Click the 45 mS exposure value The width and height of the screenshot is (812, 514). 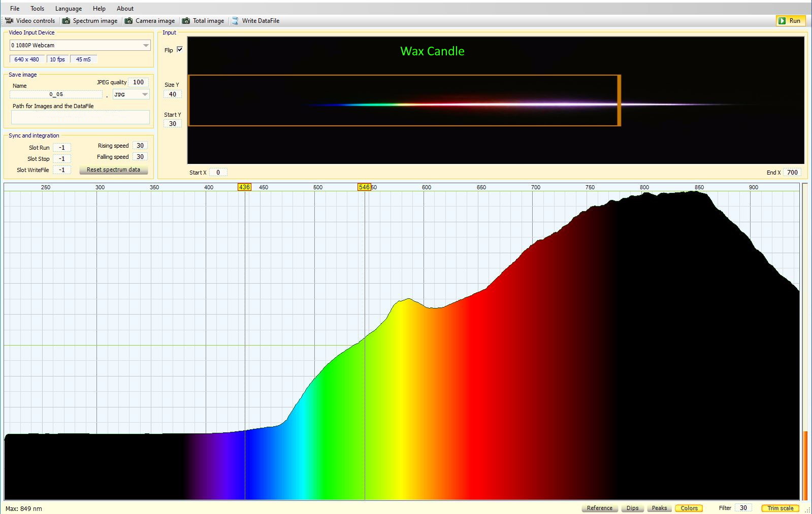tap(83, 59)
